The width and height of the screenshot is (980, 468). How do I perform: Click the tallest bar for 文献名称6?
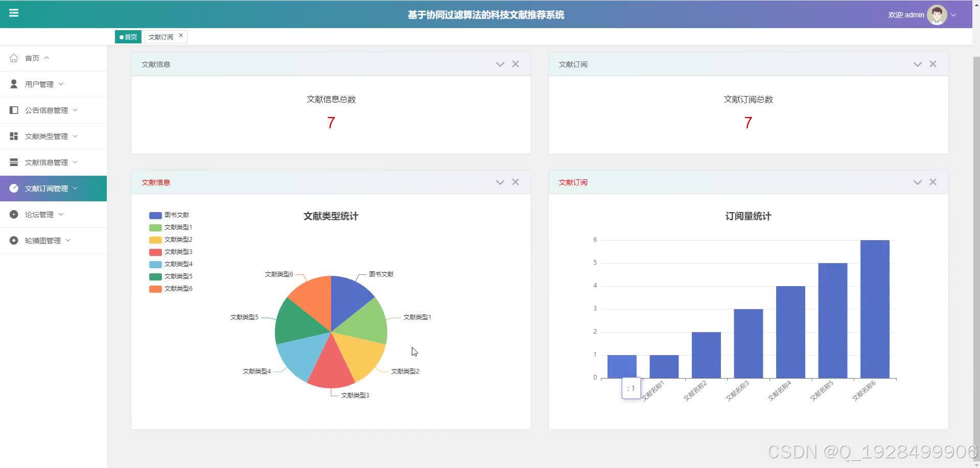point(875,309)
